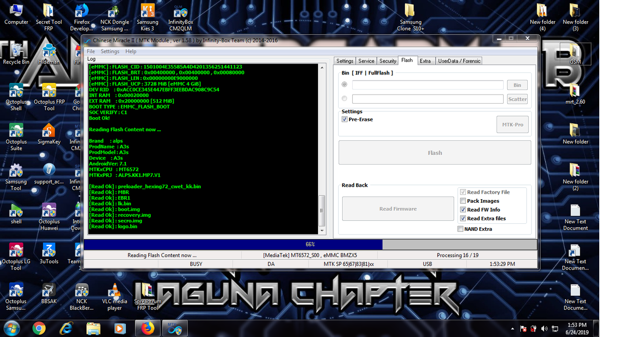Screen dimensions: 644x337
Task: Switch to the UserData / Forensic tab
Action: [x=459, y=61]
